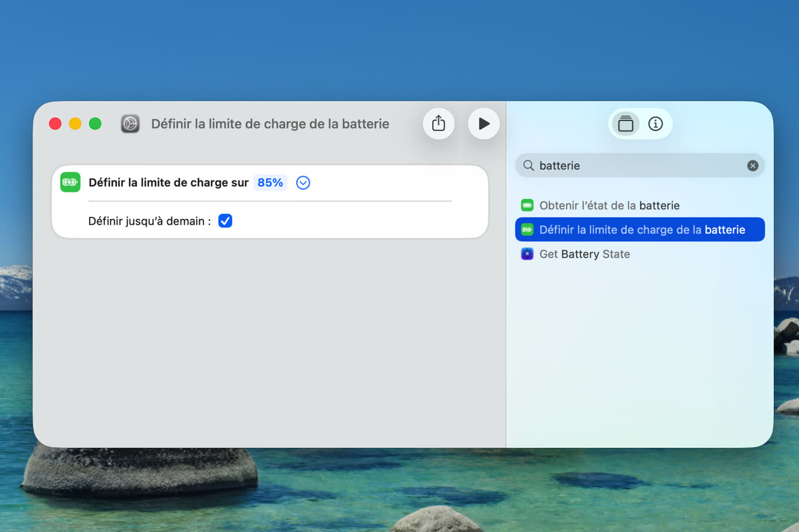799x532 pixels.
Task: Click the Share shortcut button
Action: click(x=438, y=123)
